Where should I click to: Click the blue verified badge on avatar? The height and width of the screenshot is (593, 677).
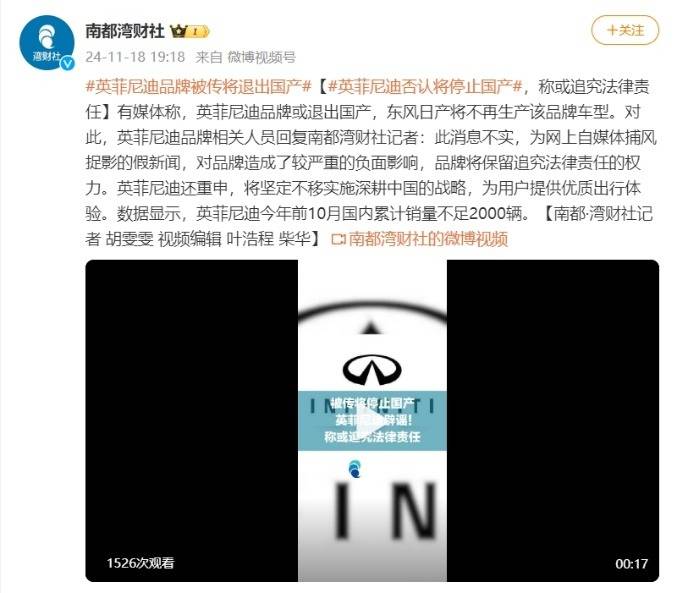pos(67,63)
